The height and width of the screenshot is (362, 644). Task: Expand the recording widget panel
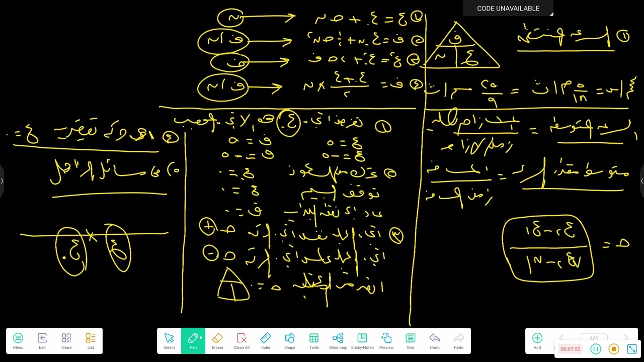click(632, 349)
